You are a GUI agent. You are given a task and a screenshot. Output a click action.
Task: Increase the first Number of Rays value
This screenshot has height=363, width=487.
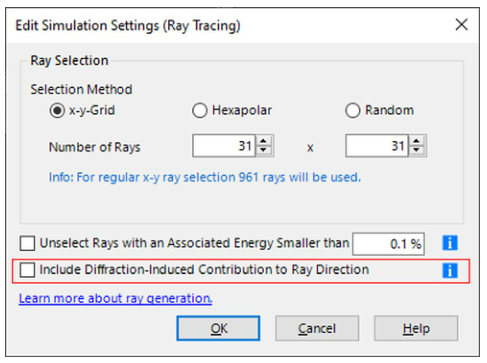(x=264, y=141)
